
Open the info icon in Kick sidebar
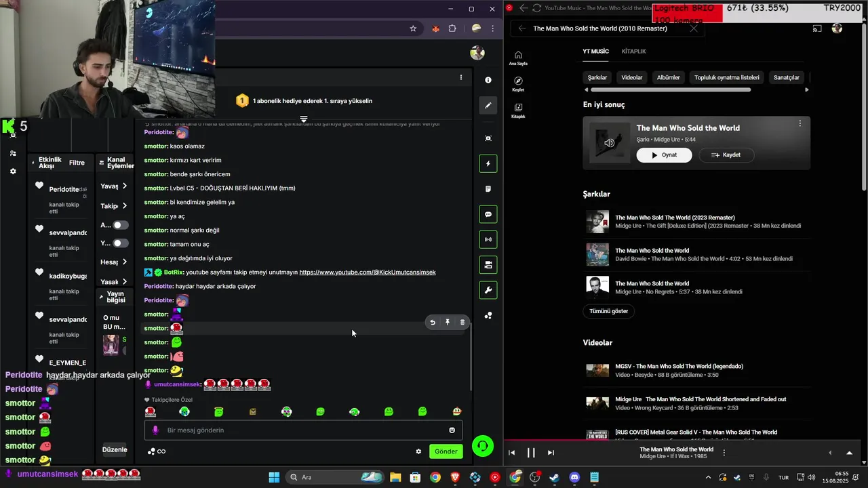pos(488,80)
